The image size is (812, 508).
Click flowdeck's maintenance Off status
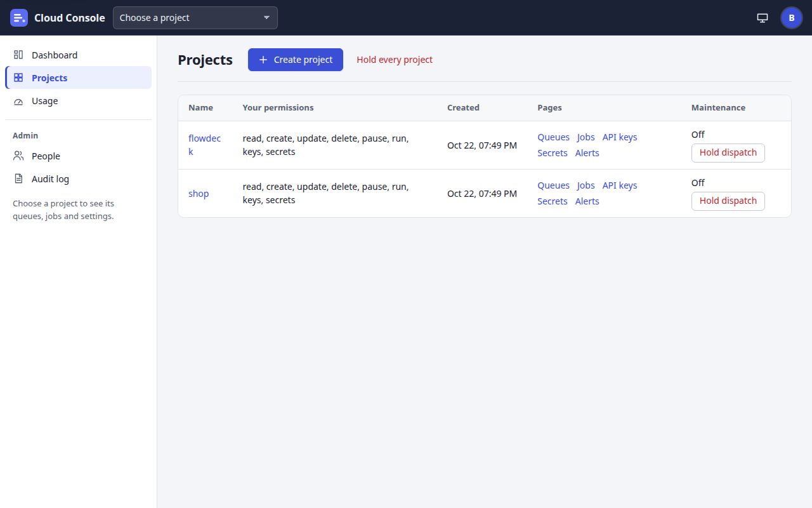698,135
